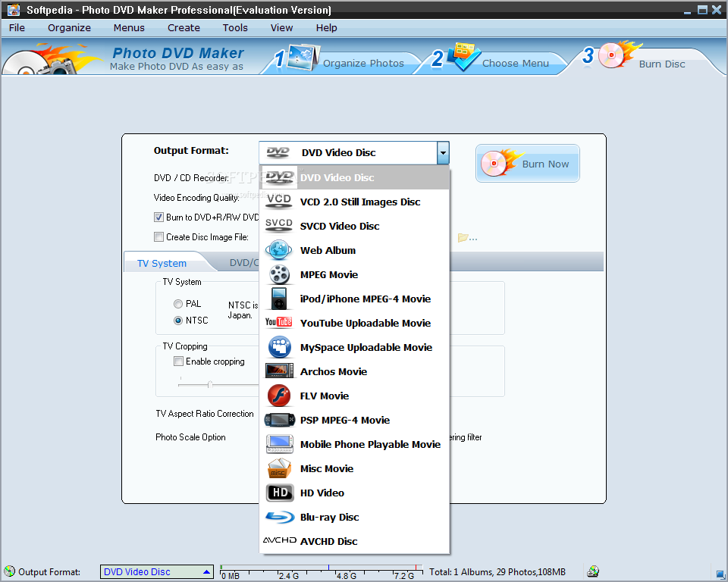The image size is (728, 582).
Task: Toggle Burn to DVD+R/RW checkbox
Action: pos(158,217)
